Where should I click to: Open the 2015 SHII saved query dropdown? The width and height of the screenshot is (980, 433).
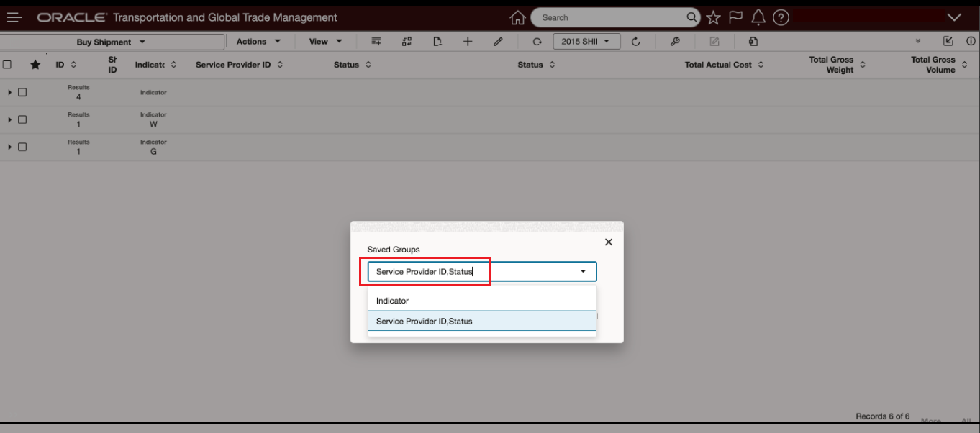(586, 42)
